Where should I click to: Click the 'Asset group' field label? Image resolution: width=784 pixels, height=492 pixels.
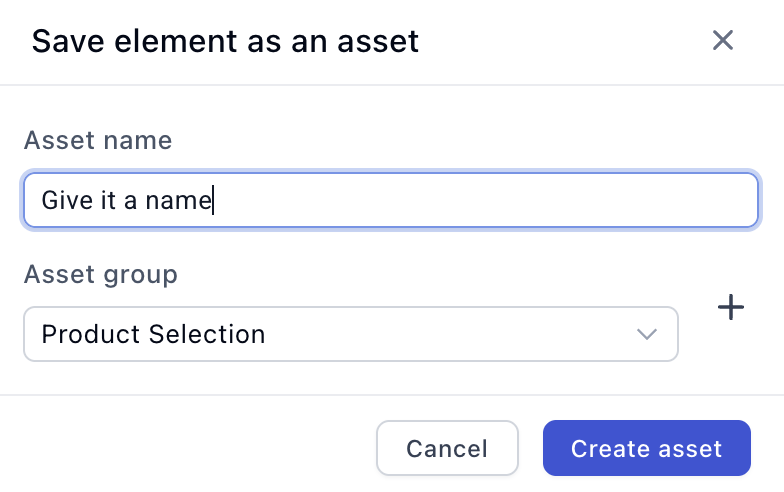click(x=100, y=274)
